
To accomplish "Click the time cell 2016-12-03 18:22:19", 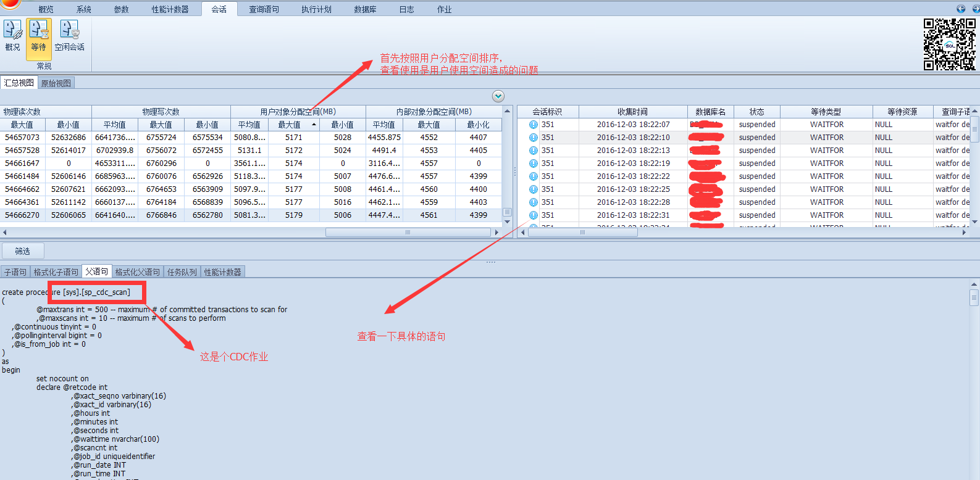I will click(633, 163).
